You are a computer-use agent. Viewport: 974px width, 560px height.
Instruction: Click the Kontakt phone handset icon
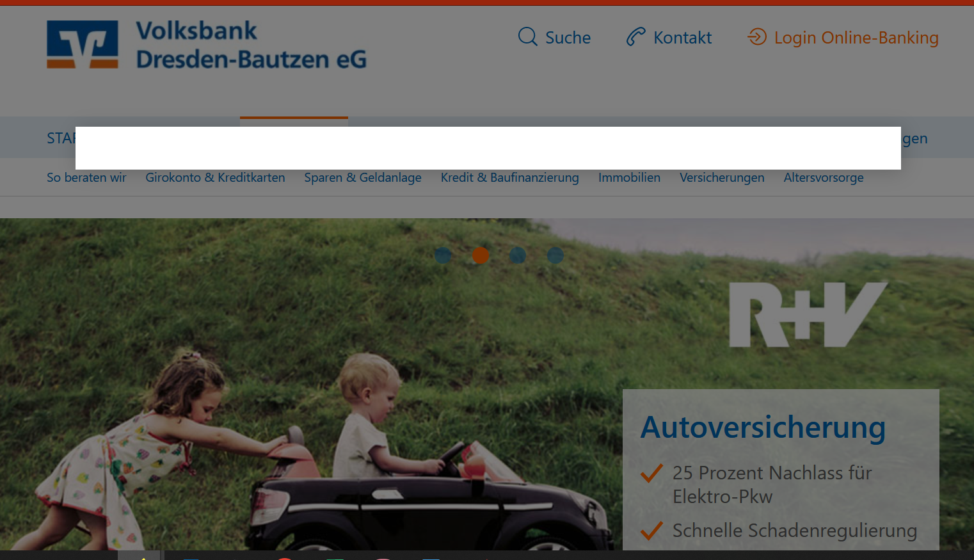[x=635, y=36]
